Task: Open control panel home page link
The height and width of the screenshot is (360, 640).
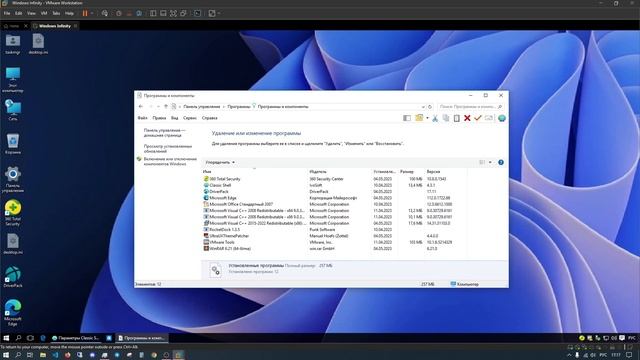Action: point(164,133)
